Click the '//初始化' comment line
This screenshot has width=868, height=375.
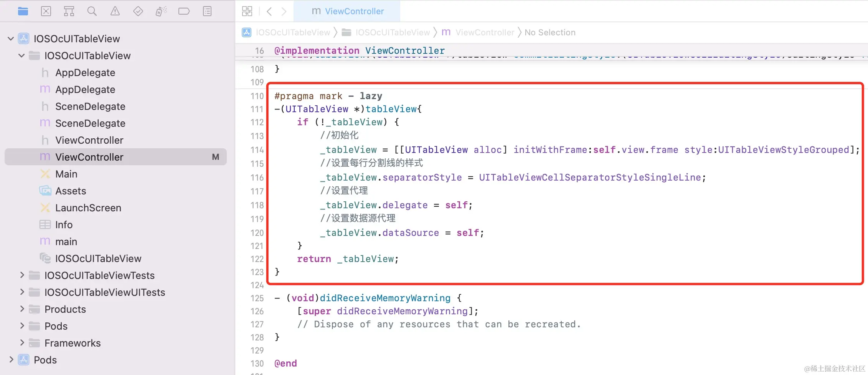point(339,135)
